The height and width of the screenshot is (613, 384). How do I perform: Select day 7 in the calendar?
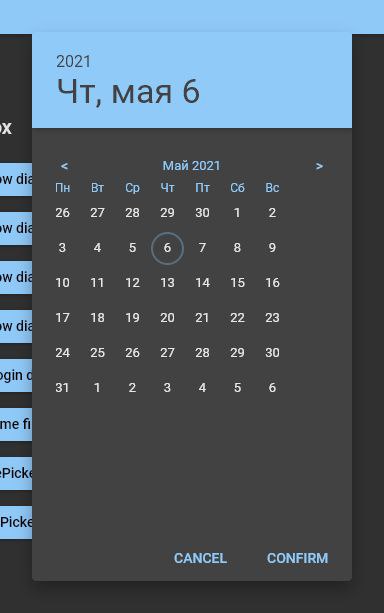tap(202, 248)
